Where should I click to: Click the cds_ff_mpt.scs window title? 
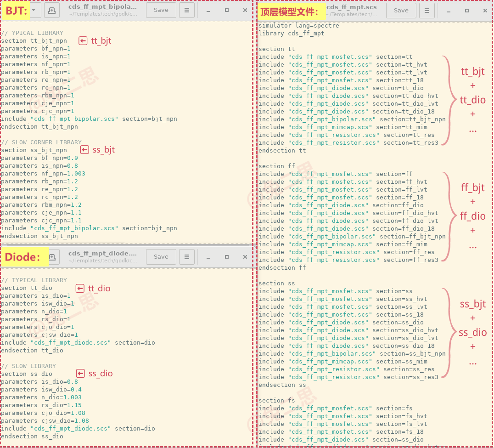coord(351,7)
